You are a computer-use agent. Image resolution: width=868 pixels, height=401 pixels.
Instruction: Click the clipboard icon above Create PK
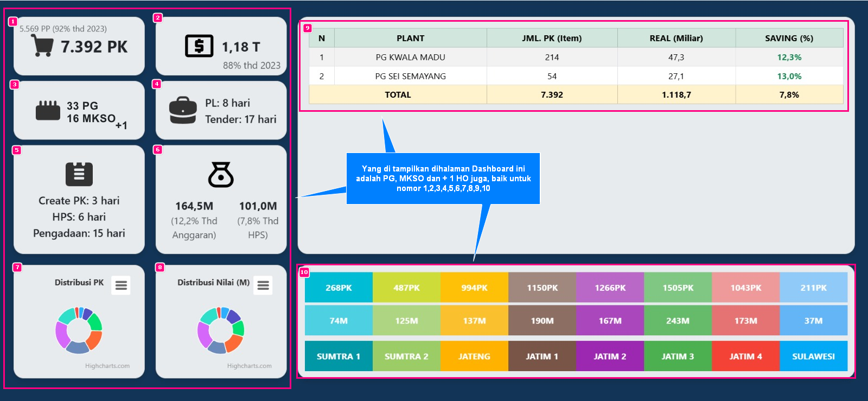(79, 174)
